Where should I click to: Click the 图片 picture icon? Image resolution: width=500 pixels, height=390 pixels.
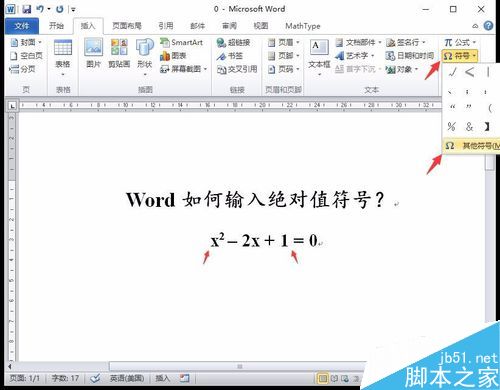pos(93,53)
